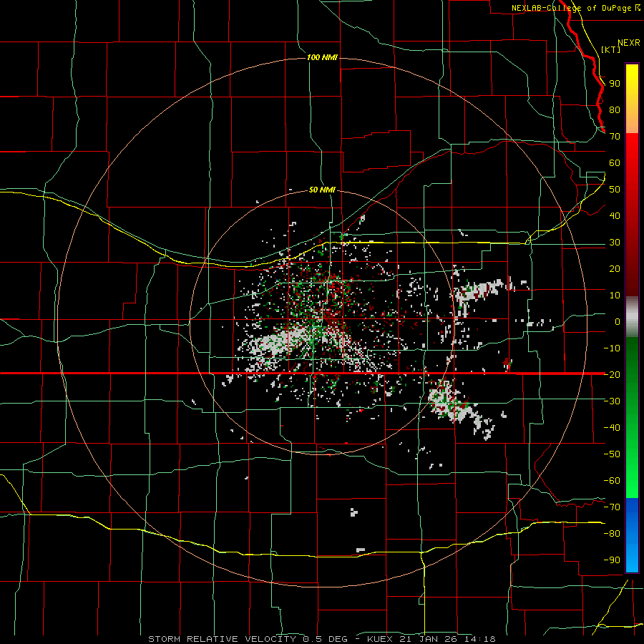Screen dimensions: 644x644
Task: Click the 10 value on velocity scale
Action: (615, 296)
